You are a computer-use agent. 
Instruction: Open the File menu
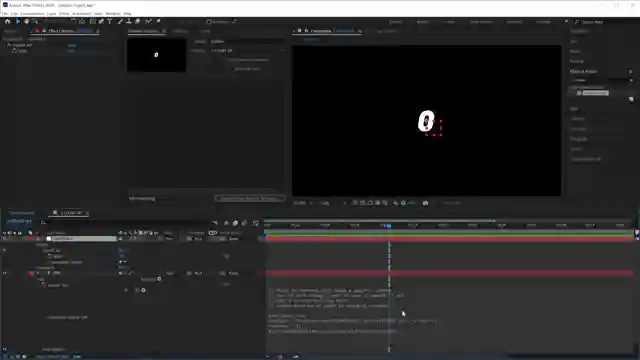[4, 13]
